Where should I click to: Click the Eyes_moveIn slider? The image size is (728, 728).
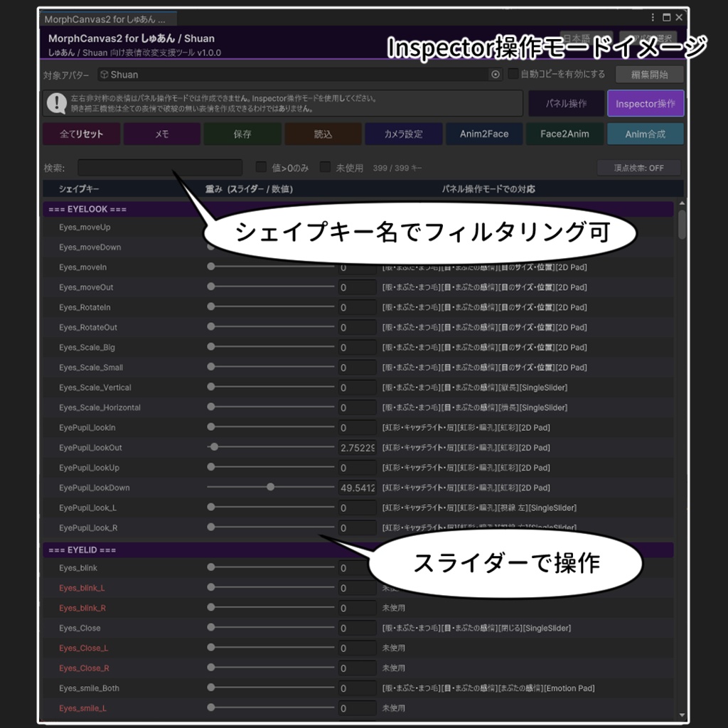click(271, 267)
